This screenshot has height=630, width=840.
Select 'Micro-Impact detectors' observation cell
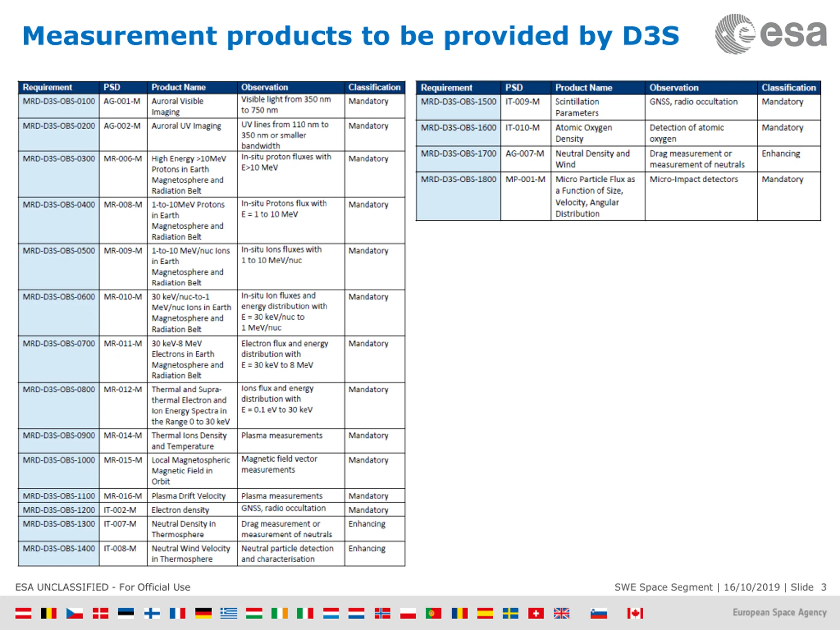point(701,196)
